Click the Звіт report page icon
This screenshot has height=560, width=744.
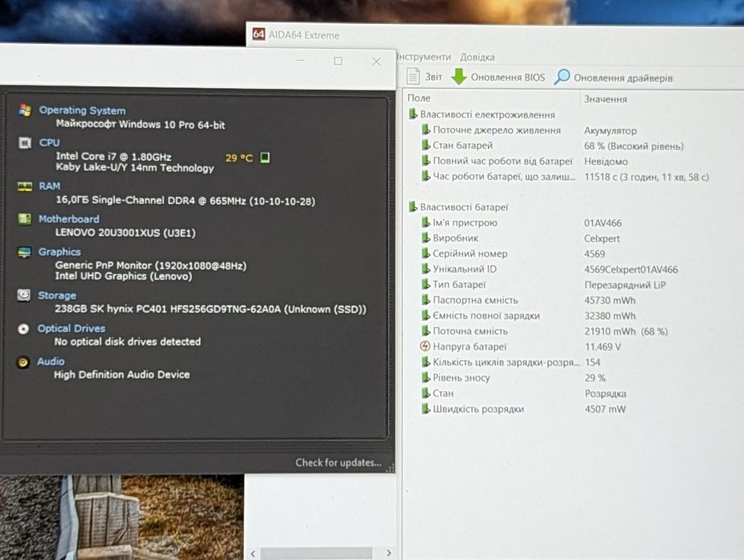[414, 77]
